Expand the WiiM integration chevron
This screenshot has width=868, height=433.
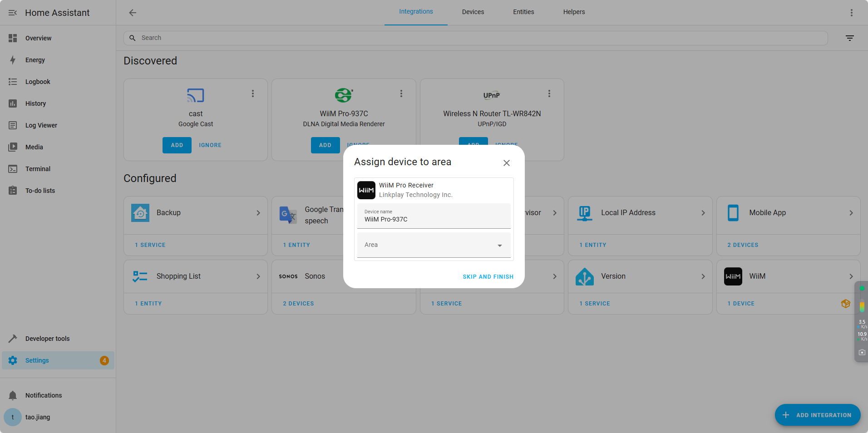point(851,276)
